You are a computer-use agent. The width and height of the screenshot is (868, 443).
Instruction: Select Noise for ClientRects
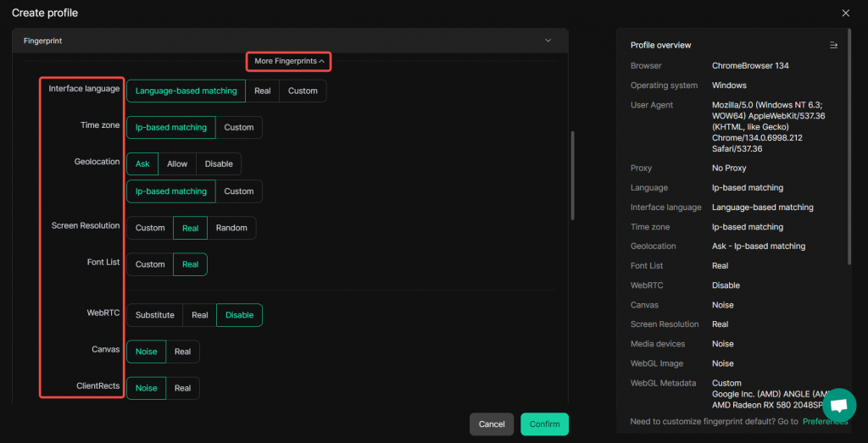click(x=147, y=388)
